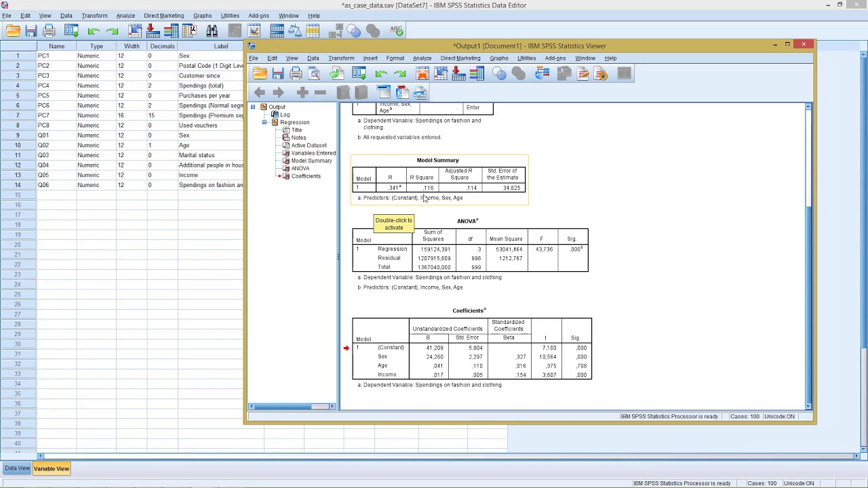This screenshot has width=868, height=488.
Task: Redo in the Viewer toolbar
Action: tap(399, 73)
